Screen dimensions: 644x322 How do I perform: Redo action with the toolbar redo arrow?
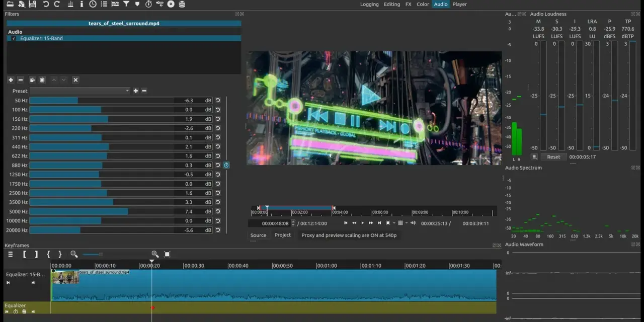tap(57, 4)
